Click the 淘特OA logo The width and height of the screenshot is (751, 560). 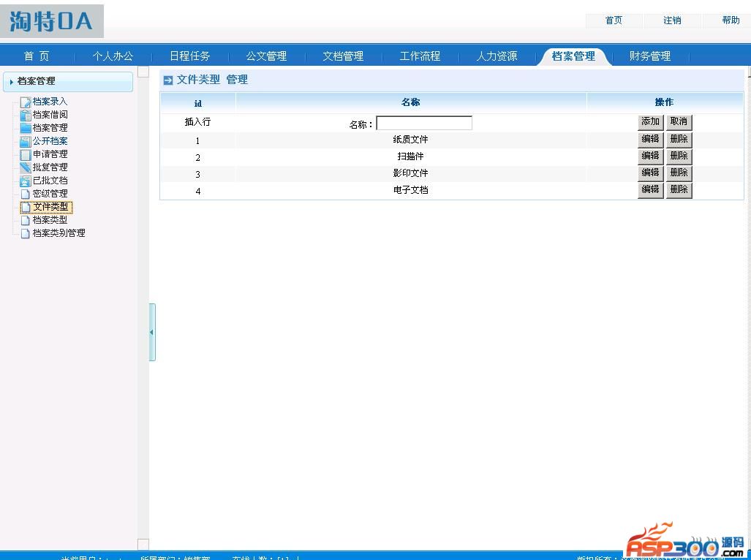pyautogui.click(x=52, y=21)
